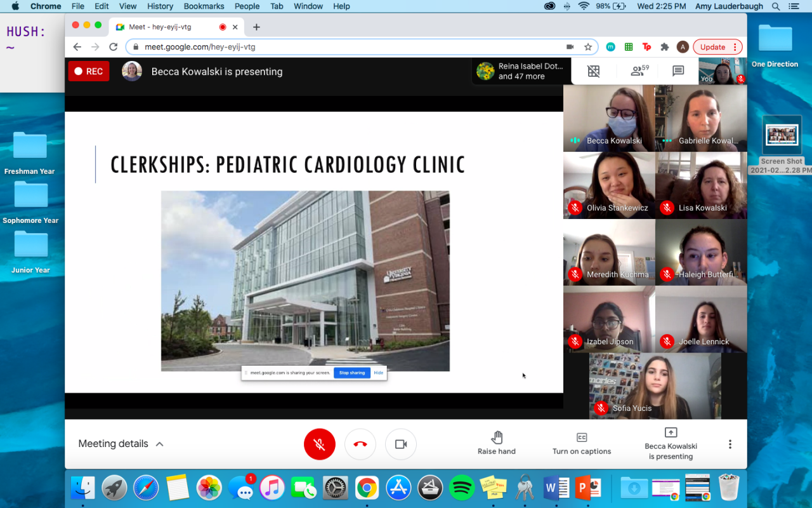Open the chat panel icon
Screen dimensions: 812x508
point(678,71)
